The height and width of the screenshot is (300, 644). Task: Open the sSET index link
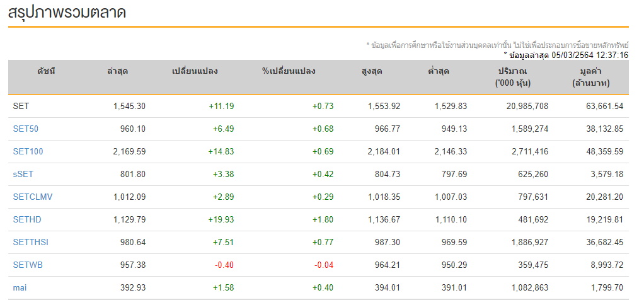coord(23,174)
